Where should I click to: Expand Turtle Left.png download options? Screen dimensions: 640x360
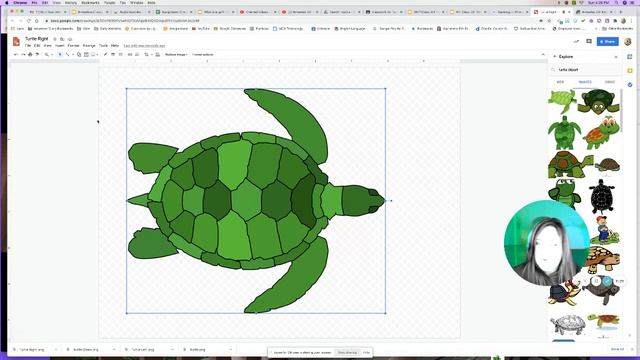tap(172, 349)
